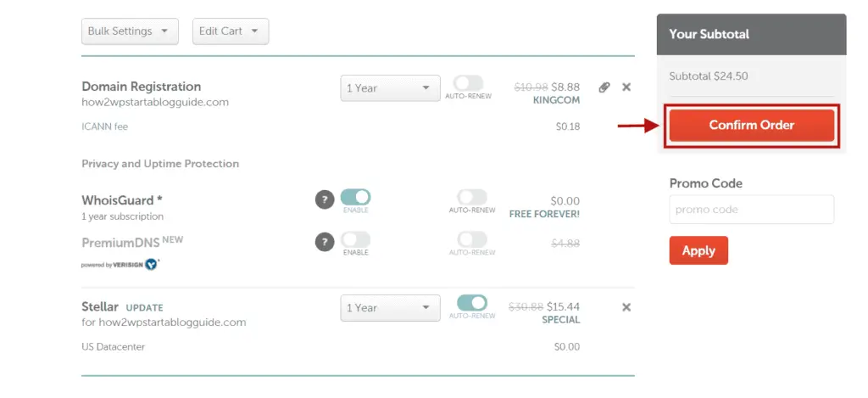The height and width of the screenshot is (398, 868).
Task: Open WhoisGuard help question mark icon
Action: pyautogui.click(x=325, y=199)
